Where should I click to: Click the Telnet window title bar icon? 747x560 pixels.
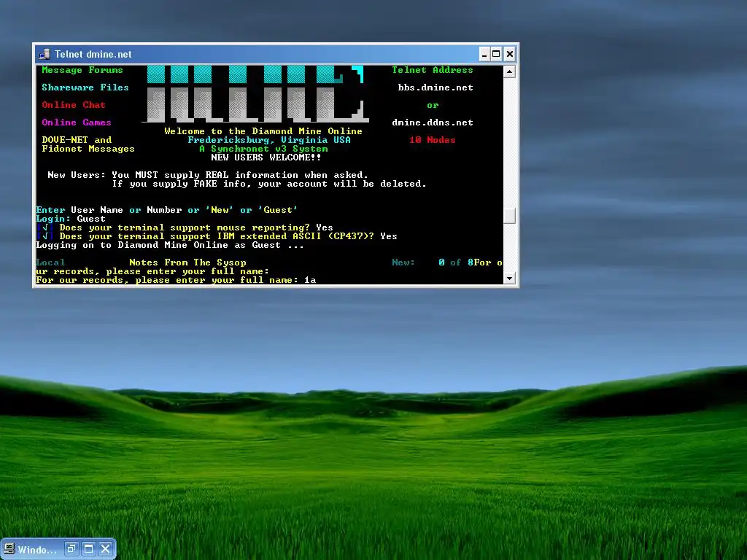point(44,54)
